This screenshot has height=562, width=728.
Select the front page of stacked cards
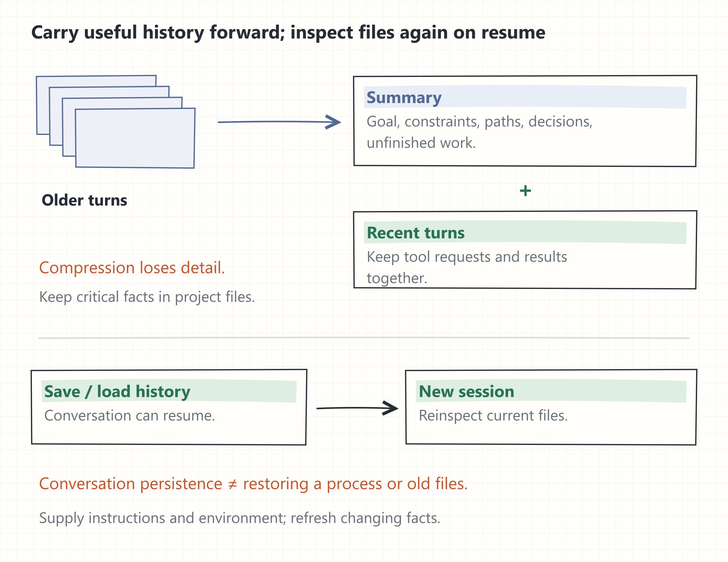coord(135,138)
